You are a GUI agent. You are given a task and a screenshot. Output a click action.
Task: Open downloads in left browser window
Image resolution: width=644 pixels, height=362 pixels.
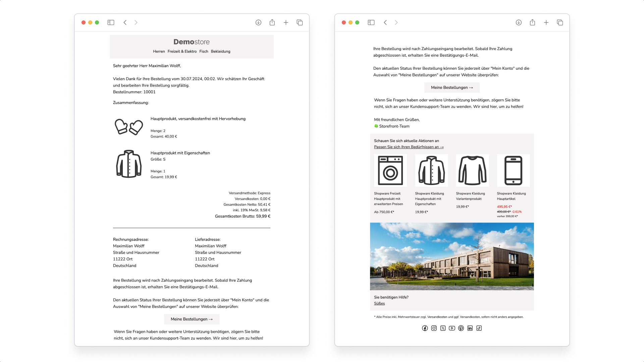[x=258, y=22]
